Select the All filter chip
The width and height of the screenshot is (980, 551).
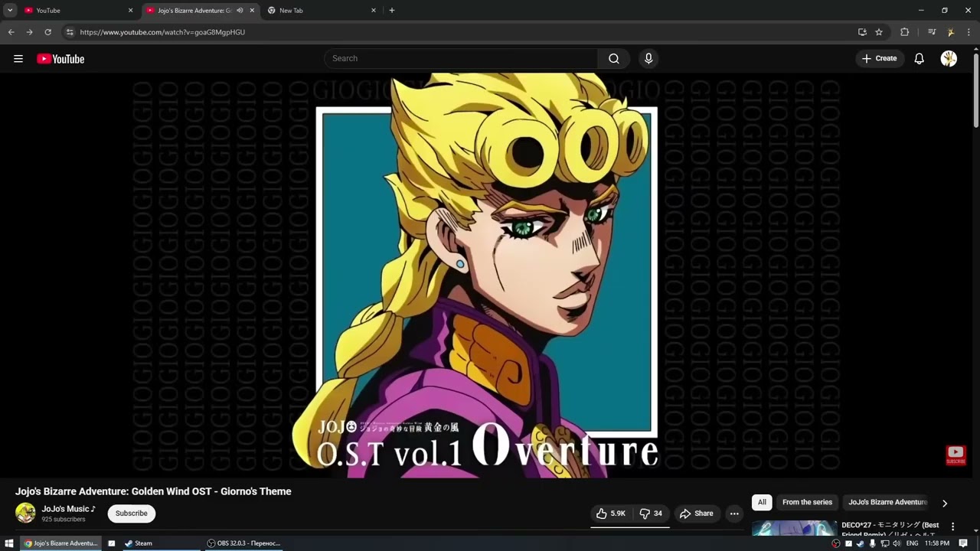762,502
